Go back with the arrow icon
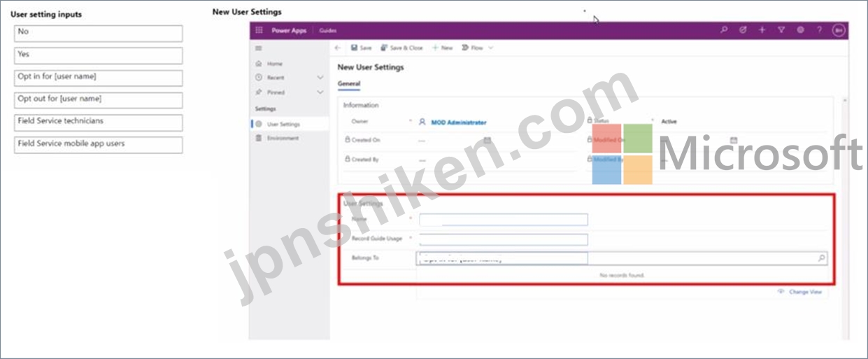This screenshot has height=359, width=868. pos(338,48)
